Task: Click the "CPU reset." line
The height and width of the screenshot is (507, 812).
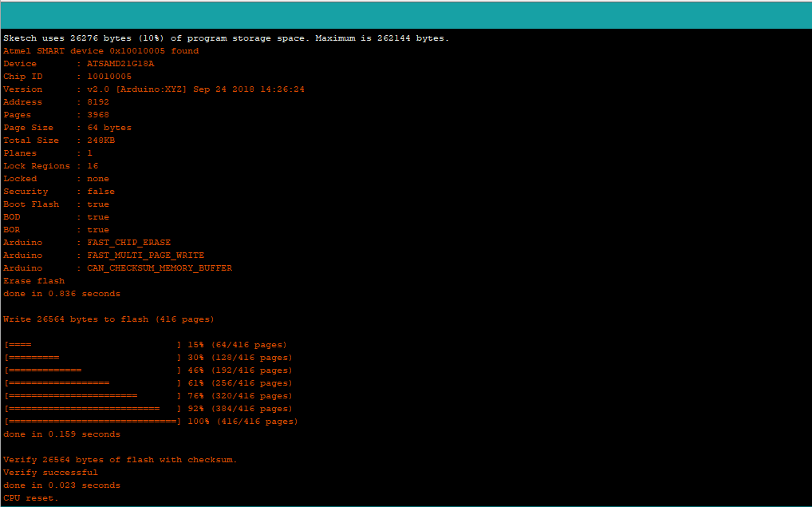Action: (31, 498)
